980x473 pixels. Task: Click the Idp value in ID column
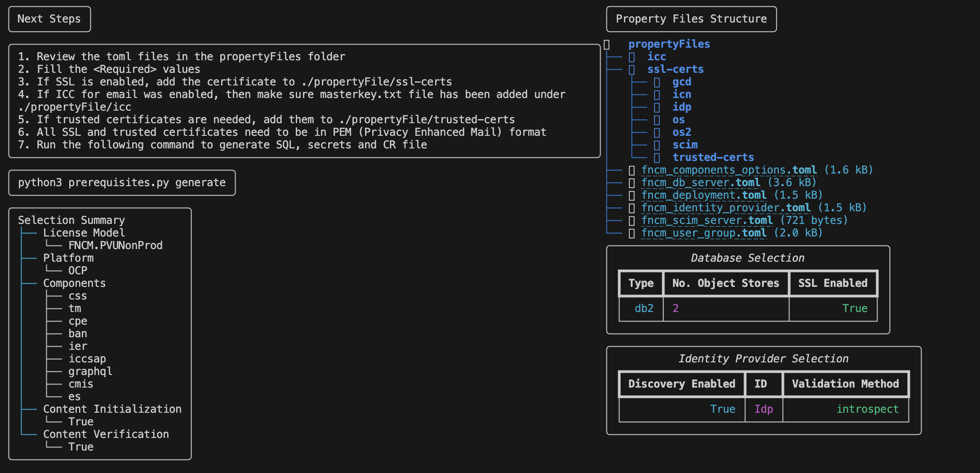tap(764, 409)
